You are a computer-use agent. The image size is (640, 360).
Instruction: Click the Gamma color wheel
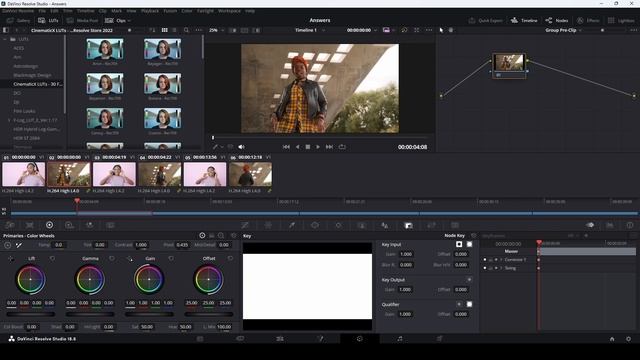click(x=90, y=279)
